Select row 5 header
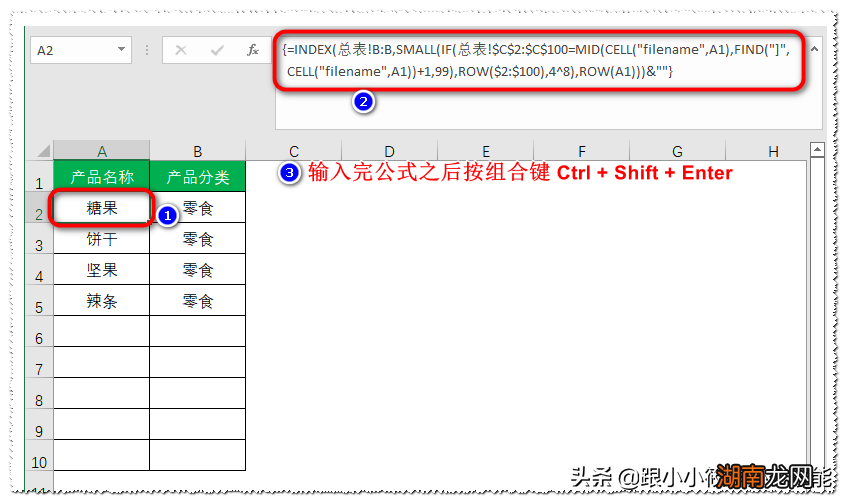This screenshot has width=847, height=503. point(39,300)
